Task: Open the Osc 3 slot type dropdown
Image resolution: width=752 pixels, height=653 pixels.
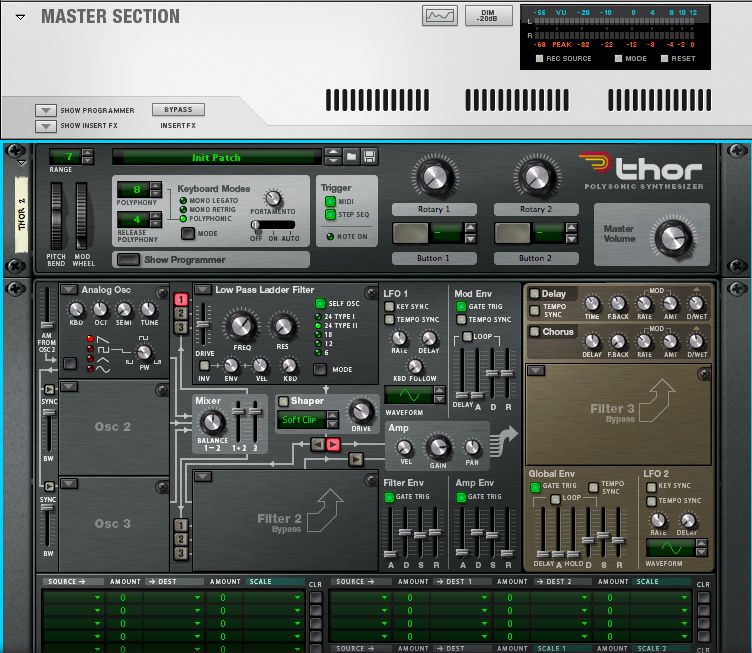Action: (69, 483)
